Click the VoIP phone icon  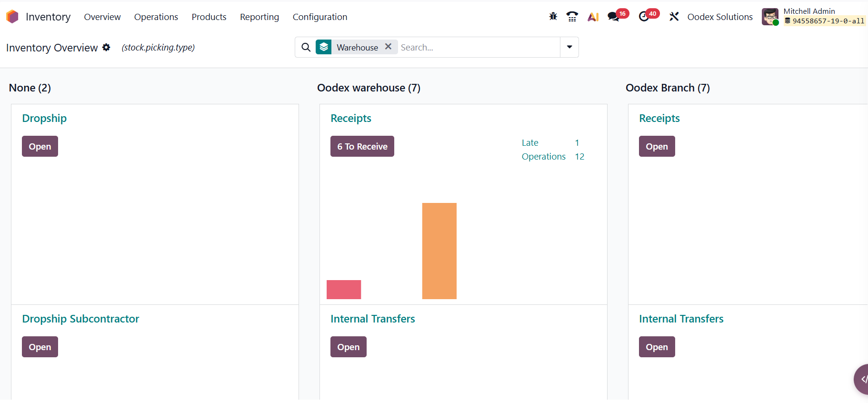point(572,17)
